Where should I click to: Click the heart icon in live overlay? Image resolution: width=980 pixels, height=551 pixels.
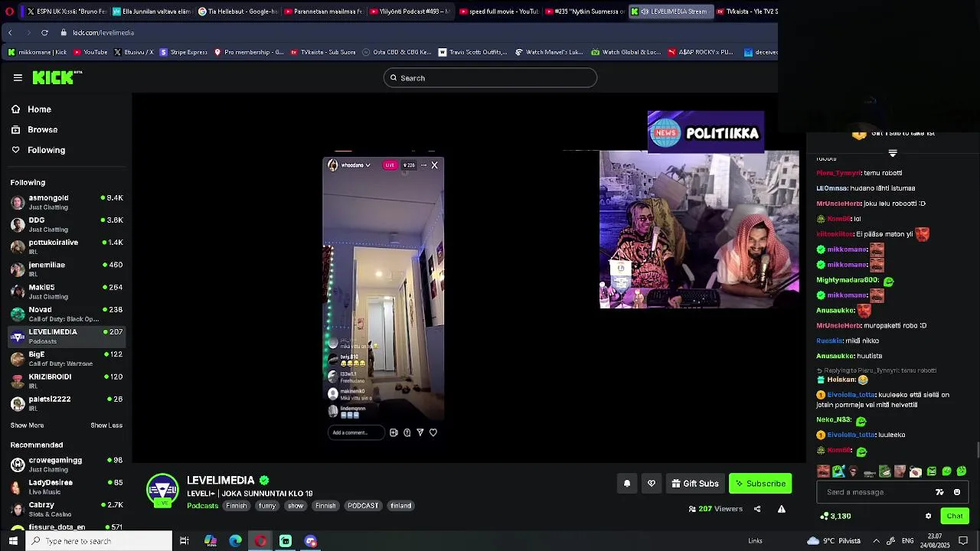pos(433,432)
